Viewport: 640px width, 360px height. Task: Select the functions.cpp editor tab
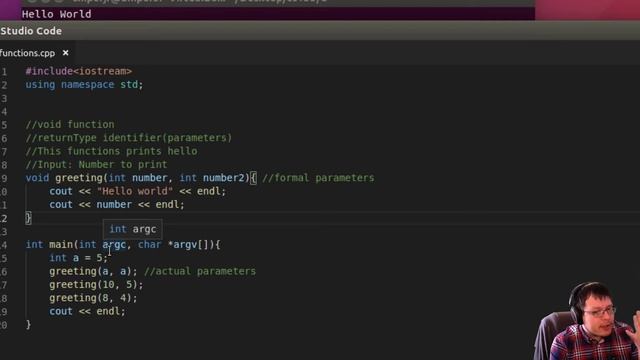tap(37, 53)
